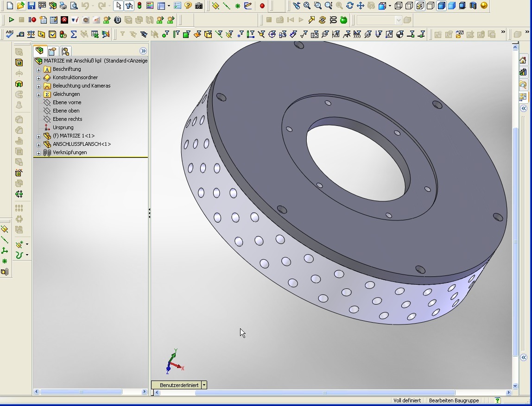Open the Benutzerdefiniert view dropdown
Image resolution: width=532 pixels, height=406 pixels.
click(204, 385)
